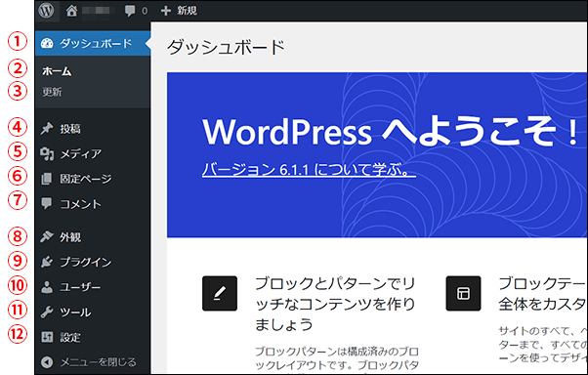Click the layout block theme icon
The image size is (588, 375).
463,293
